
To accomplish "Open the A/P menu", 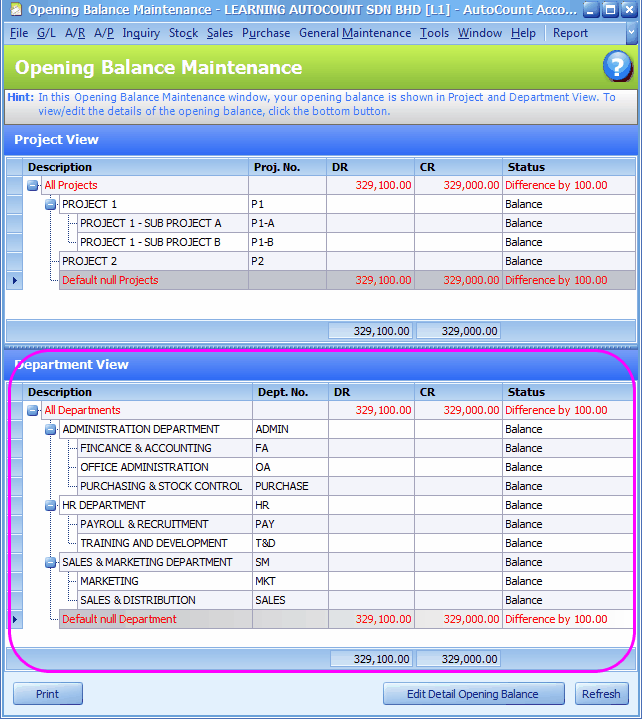I will pos(104,33).
